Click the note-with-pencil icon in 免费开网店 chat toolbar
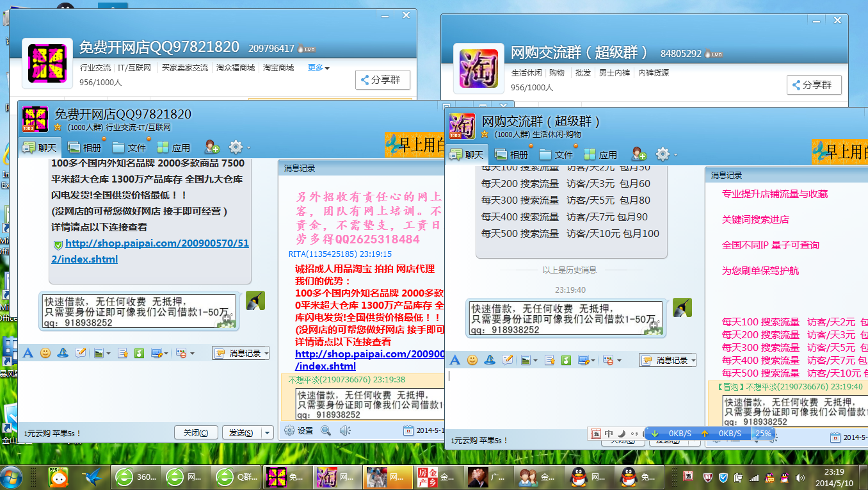The image size is (868, 490). tap(80, 353)
